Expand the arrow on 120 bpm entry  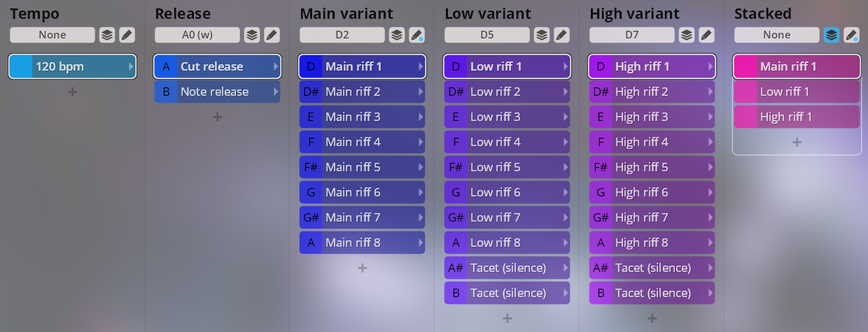click(x=131, y=67)
